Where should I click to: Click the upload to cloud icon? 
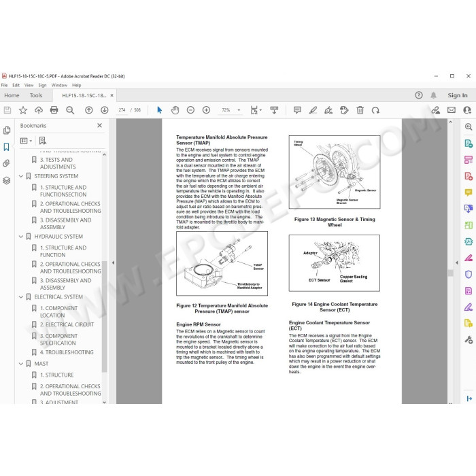click(39, 110)
